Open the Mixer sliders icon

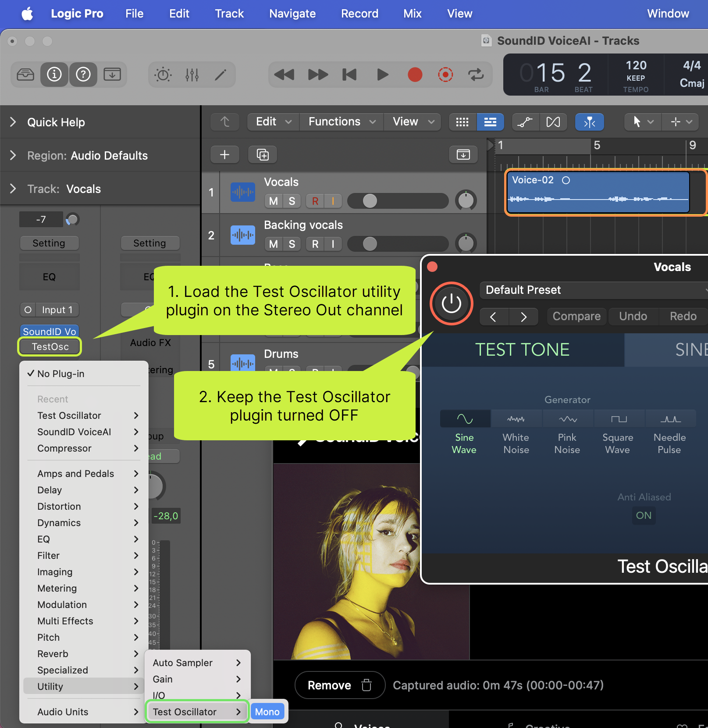tap(192, 75)
